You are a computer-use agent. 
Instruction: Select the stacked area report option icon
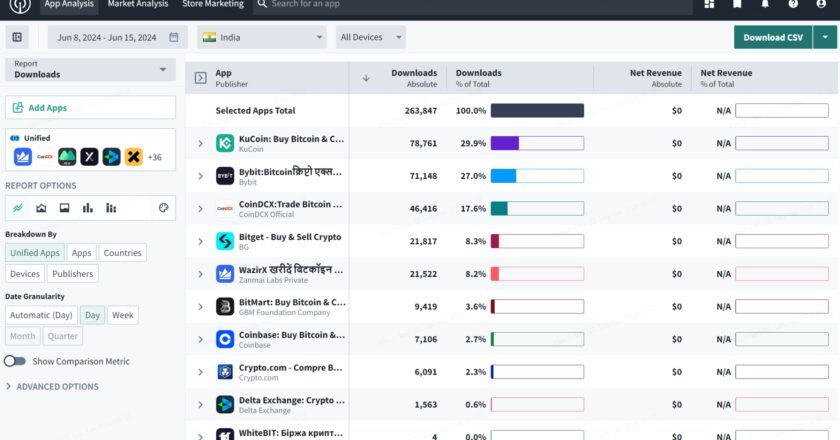click(x=64, y=208)
